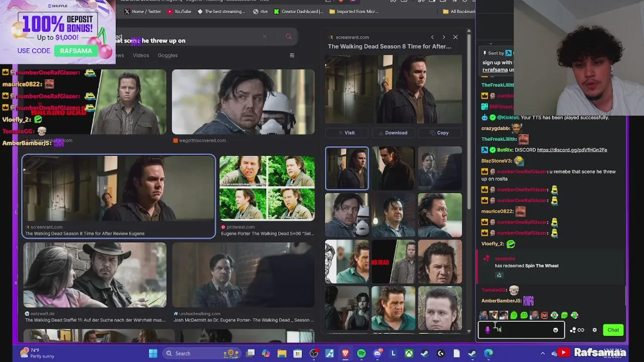Select the highlighted screenrant.com result image
The height and width of the screenshot is (362, 644).
coord(118,188)
